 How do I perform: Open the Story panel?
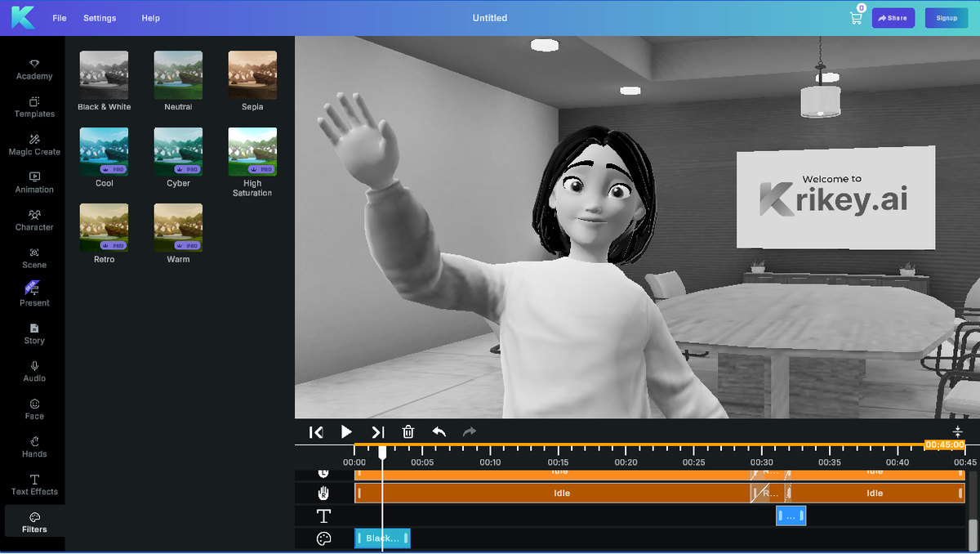pyautogui.click(x=33, y=334)
